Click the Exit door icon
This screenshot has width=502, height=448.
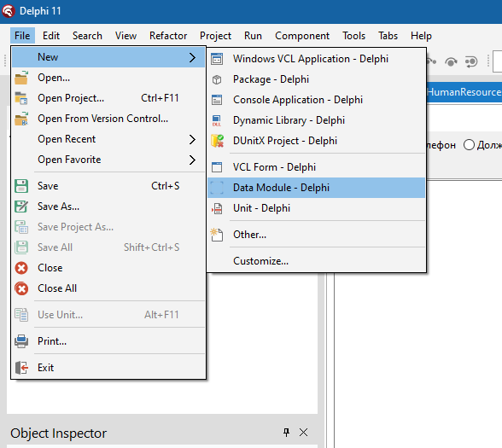(21, 367)
